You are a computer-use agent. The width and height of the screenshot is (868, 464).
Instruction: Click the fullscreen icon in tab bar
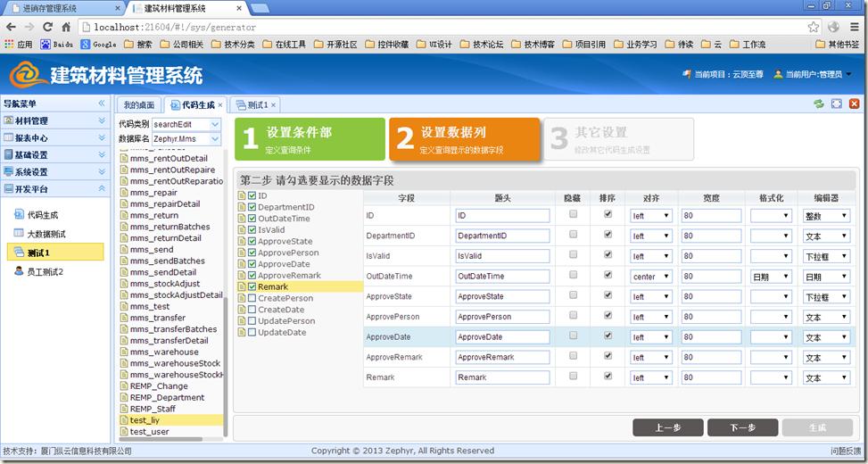[x=836, y=104]
